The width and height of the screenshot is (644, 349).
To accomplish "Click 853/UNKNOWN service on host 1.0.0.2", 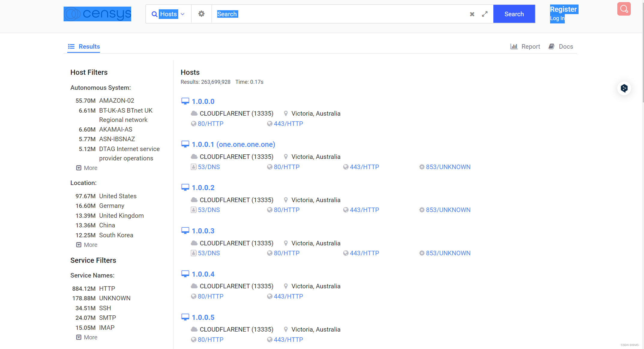I will pos(448,210).
